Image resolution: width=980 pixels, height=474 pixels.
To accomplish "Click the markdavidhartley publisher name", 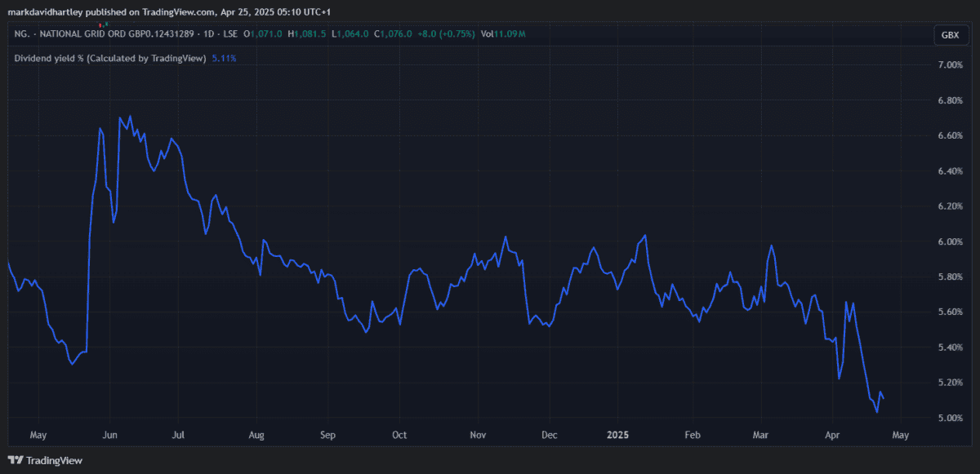I will [x=45, y=12].
